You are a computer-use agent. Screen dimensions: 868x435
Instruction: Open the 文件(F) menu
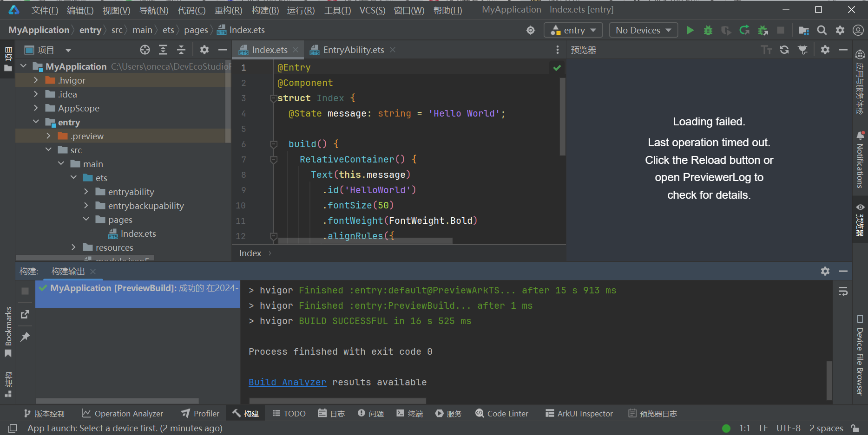point(45,10)
